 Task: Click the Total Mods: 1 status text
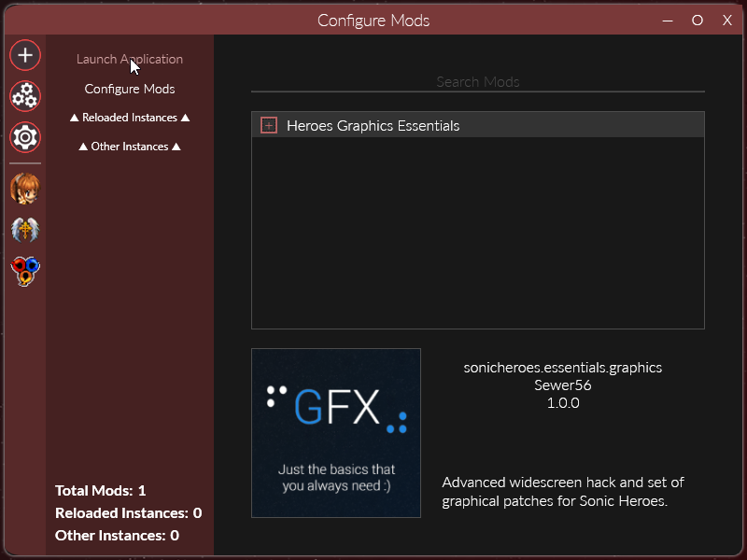(101, 491)
